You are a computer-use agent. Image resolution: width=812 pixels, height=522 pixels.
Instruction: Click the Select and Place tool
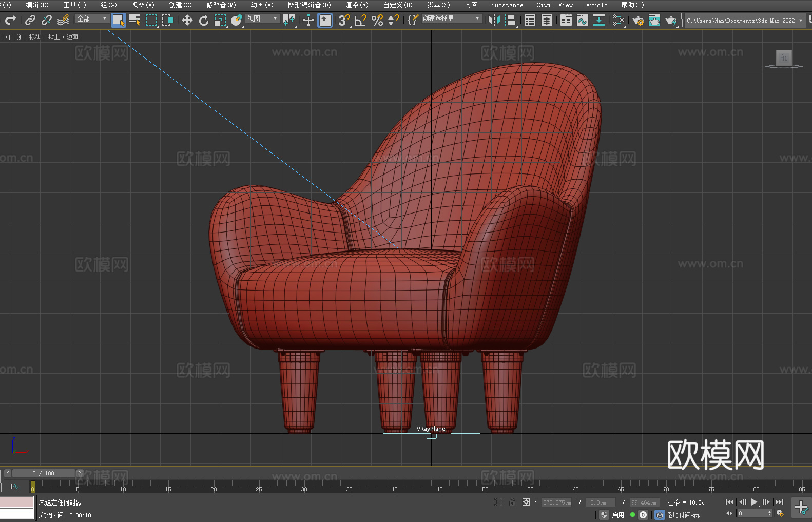pos(237,20)
